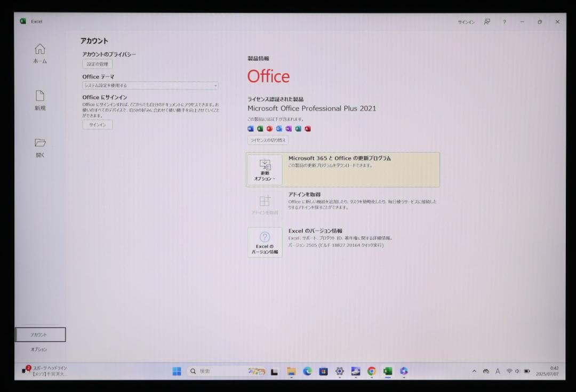Open the Office テーマ dropdown
This screenshot has height=392, width=576.
click(150, 85)
